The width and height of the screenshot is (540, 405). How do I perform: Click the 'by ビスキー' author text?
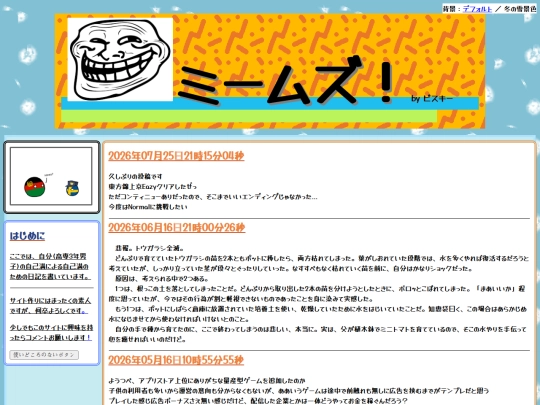[x=432, y=98]
